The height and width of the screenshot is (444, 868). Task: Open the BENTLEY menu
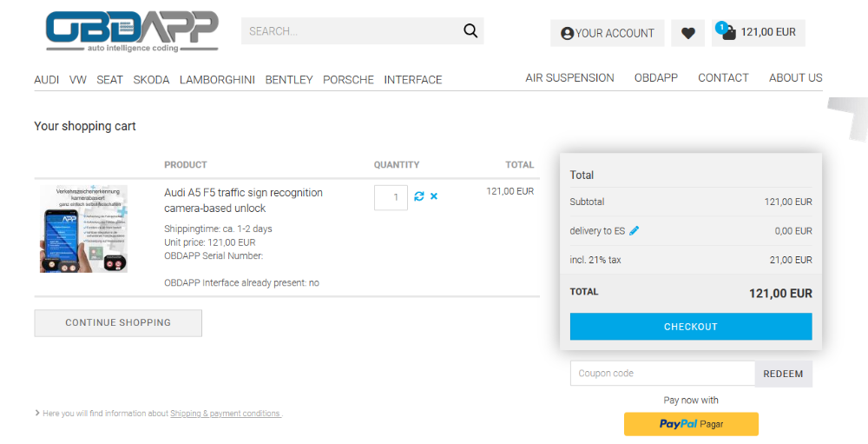(x=289, y=80)
